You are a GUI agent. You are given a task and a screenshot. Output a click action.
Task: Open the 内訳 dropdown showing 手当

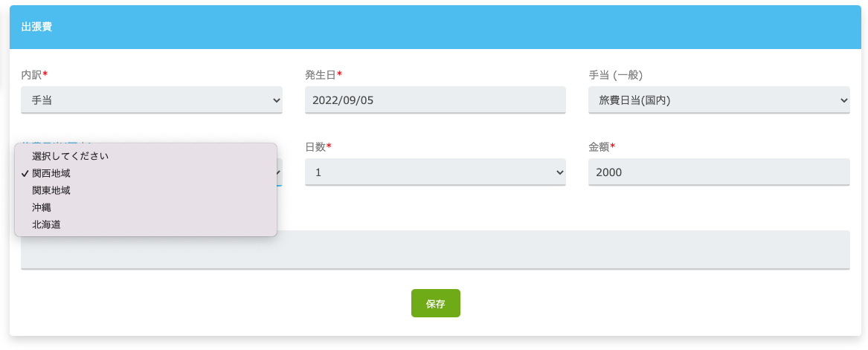pyautogui.click(x=152, y=100)
